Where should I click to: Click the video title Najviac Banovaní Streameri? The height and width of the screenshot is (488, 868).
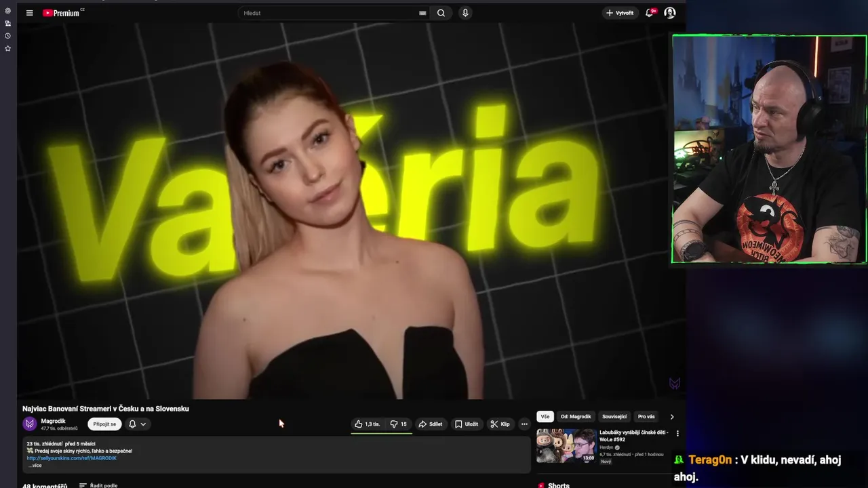tap(106, 409)
